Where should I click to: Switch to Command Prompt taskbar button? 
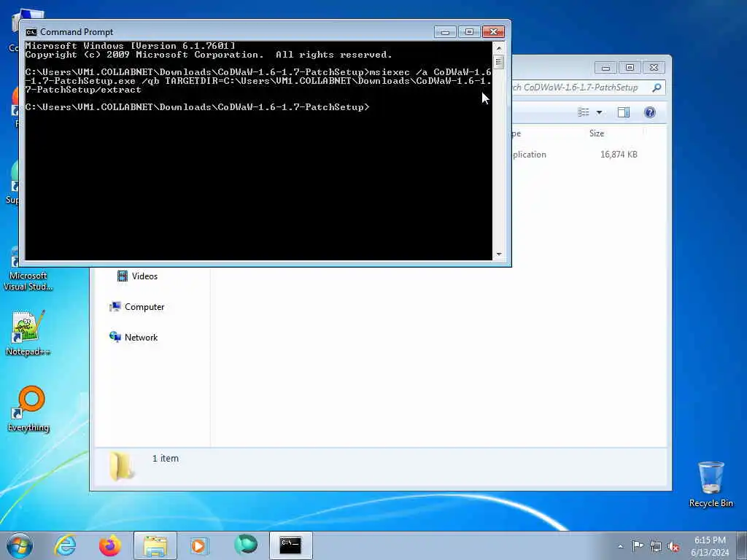pos(290,545)
